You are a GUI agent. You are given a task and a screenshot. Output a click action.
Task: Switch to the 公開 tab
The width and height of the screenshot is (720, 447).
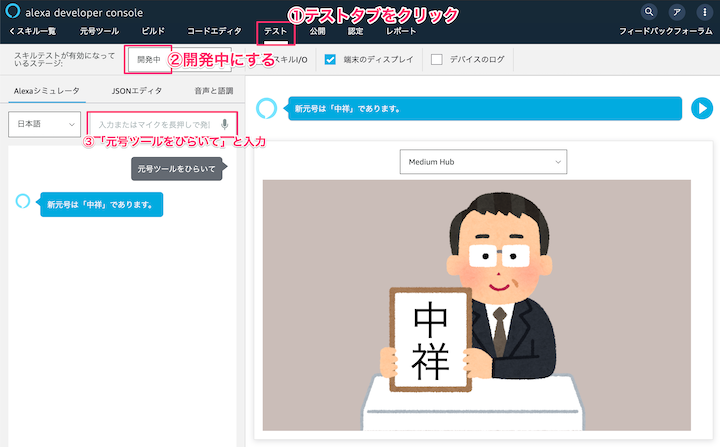[317, 31]
